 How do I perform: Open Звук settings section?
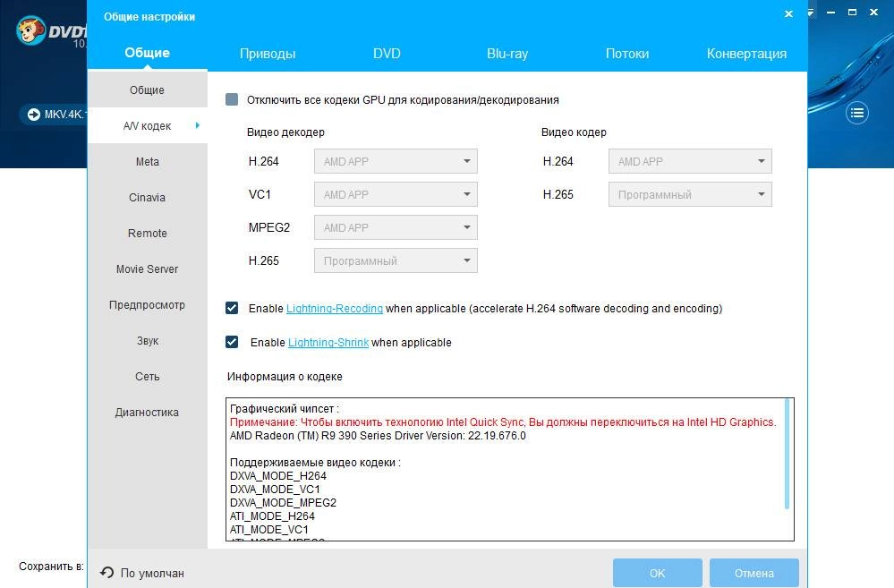coord(147,340)
